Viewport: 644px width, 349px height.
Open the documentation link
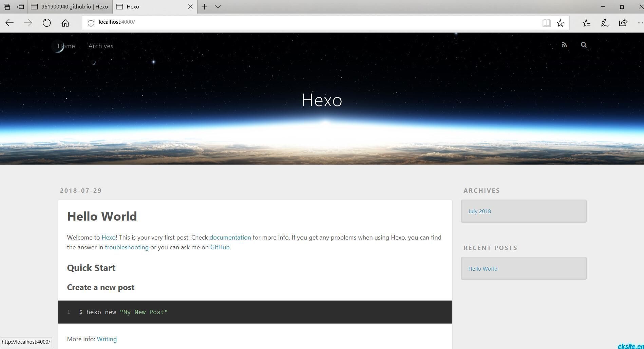[x=230, y=237]
